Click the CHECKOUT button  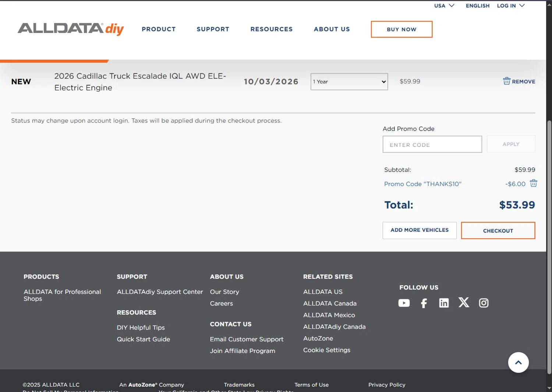(498, 231)
